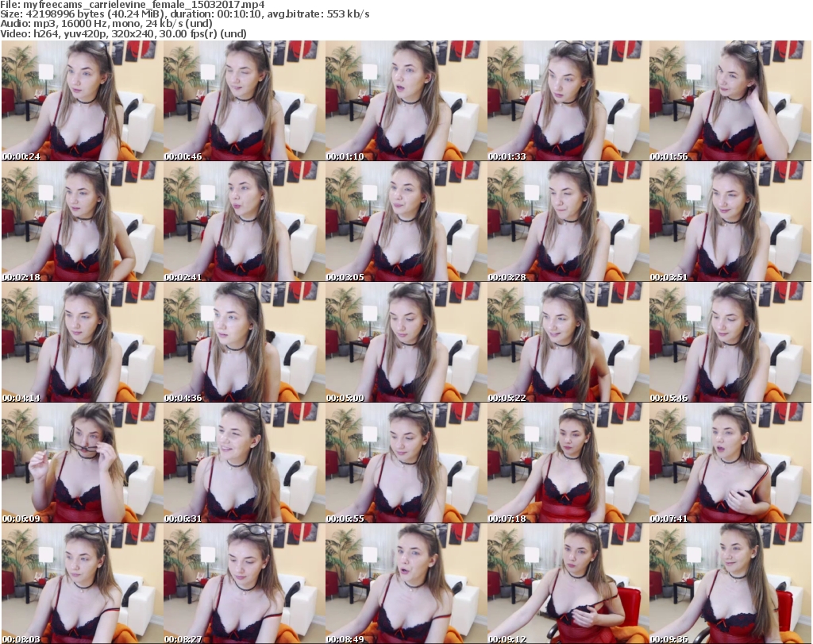813x644 pixels.
Task: Click the File name header line
Action: click(133, 5)
